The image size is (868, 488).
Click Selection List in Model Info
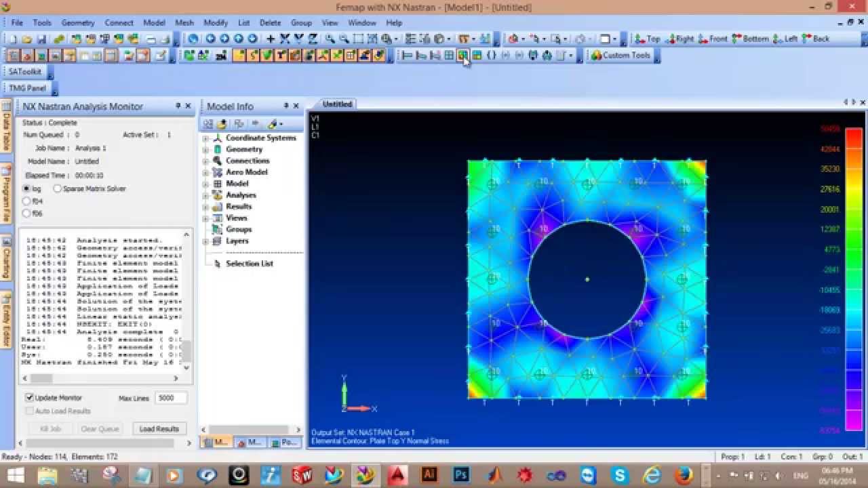250,264
